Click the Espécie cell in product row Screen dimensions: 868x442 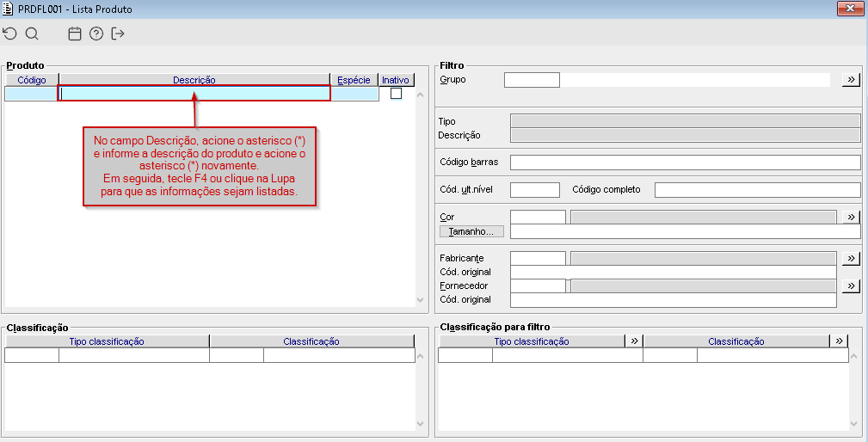[x=354, y=94]
